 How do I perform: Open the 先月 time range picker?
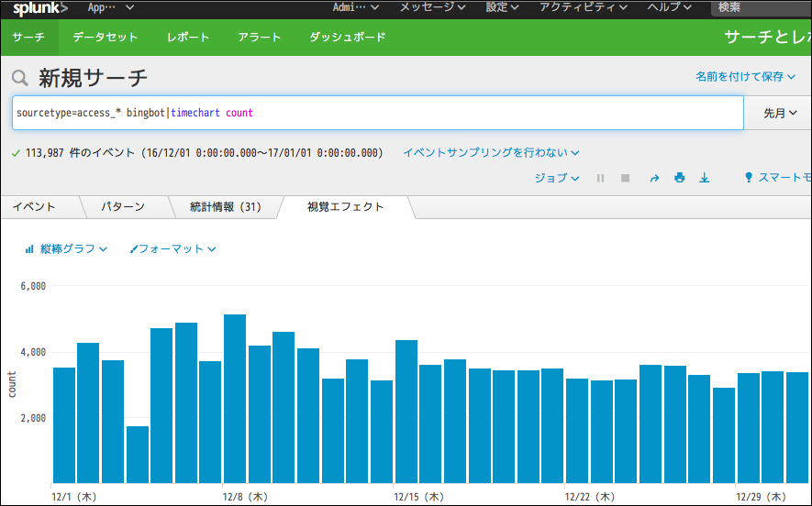coord(779,113)
